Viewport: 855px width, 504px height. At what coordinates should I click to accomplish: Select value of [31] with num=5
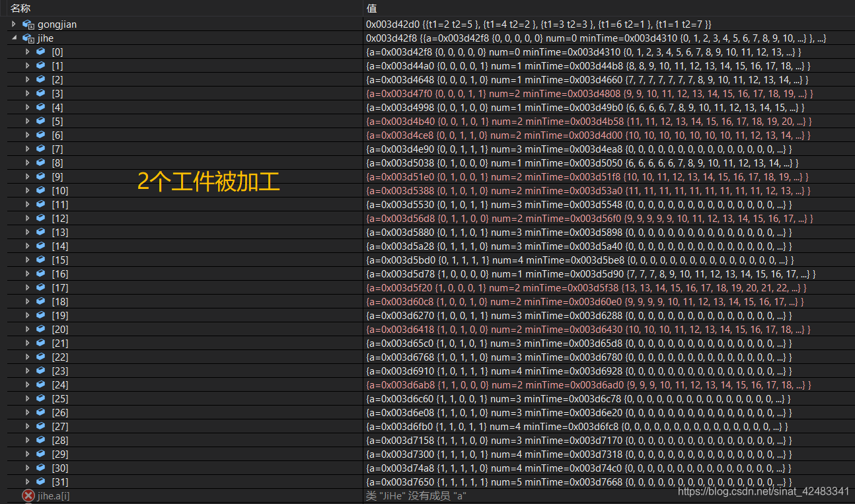tap(579, 482)
